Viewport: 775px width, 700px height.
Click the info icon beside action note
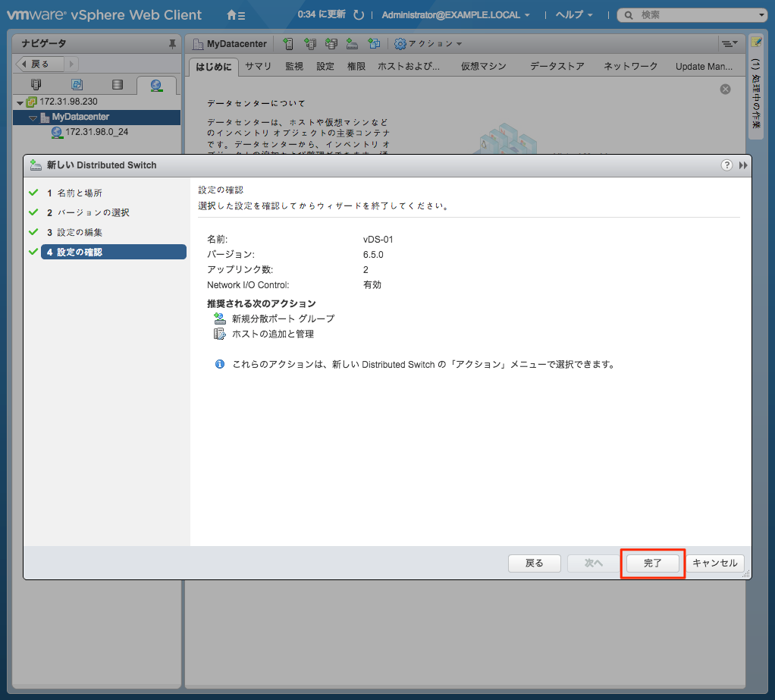pyautogui.click(x=220, y=364)
